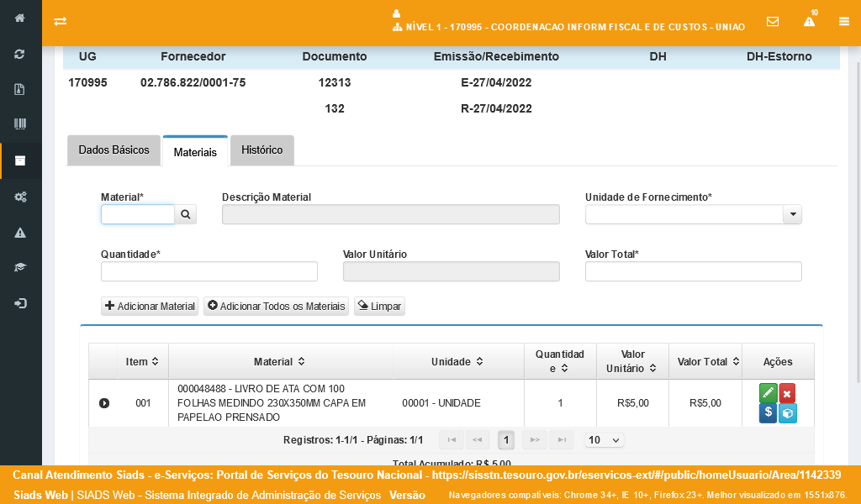Image resolution: width=861 pixels, height=504 pixels.
Task: Go to previous page of results
Action: 478,440
